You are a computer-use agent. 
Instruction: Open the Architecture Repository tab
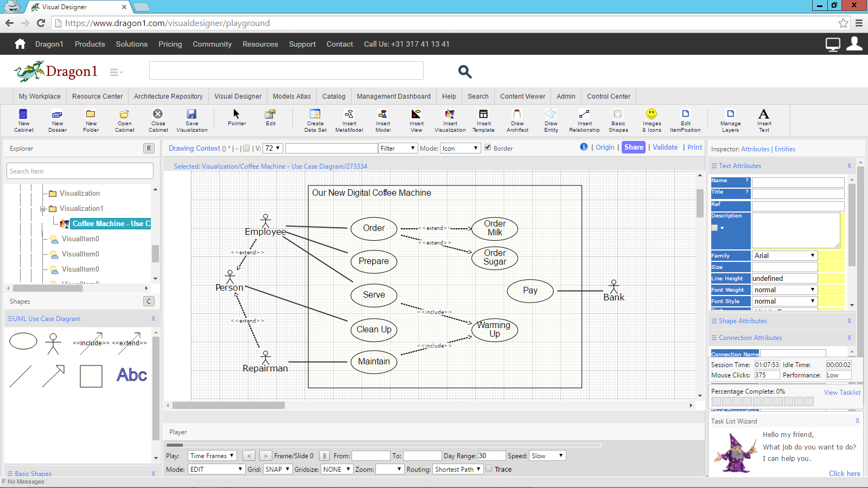click(x=168, y=96)
